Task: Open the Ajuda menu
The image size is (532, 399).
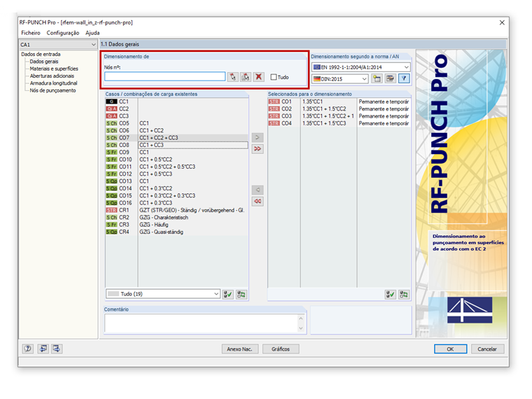Action: [x=92, y=33]
